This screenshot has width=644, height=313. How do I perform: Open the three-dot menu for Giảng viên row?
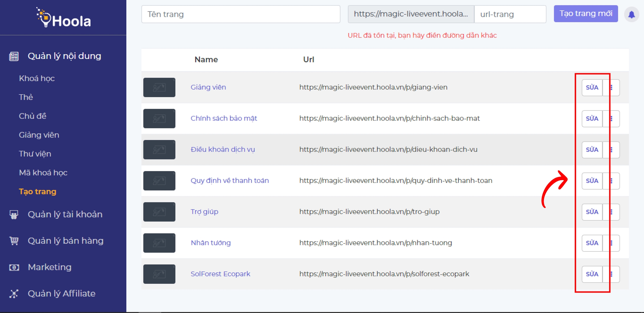point(611,88)
